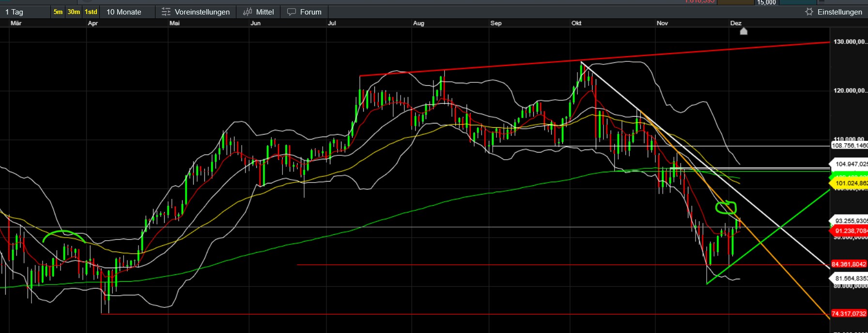868x333 pixels.
Task: Switch to the 5m interval
Action: pyautogui.click(x=58, y=12)
